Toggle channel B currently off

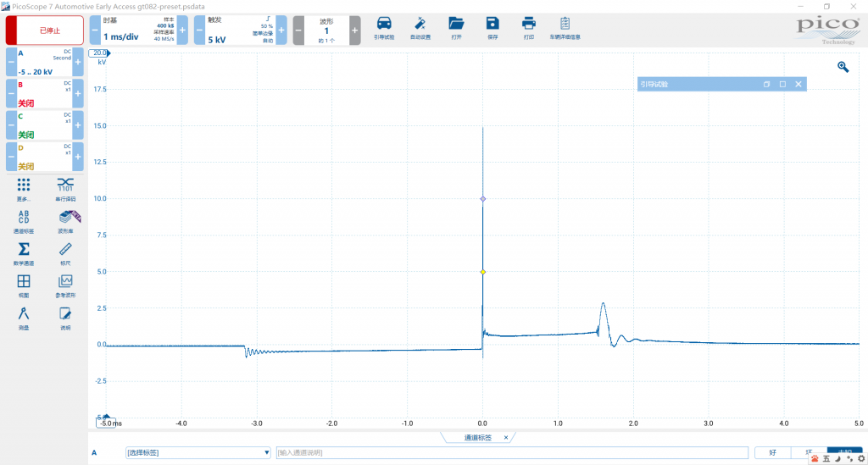pos(44,94)
